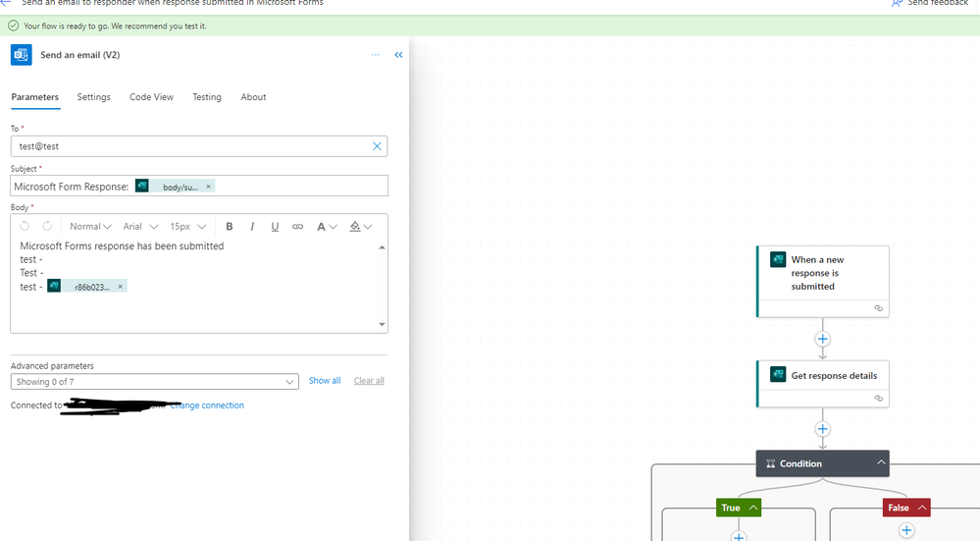Click the Clear all link
This screenshot has height=541, width=980.
tap(369, 380)
